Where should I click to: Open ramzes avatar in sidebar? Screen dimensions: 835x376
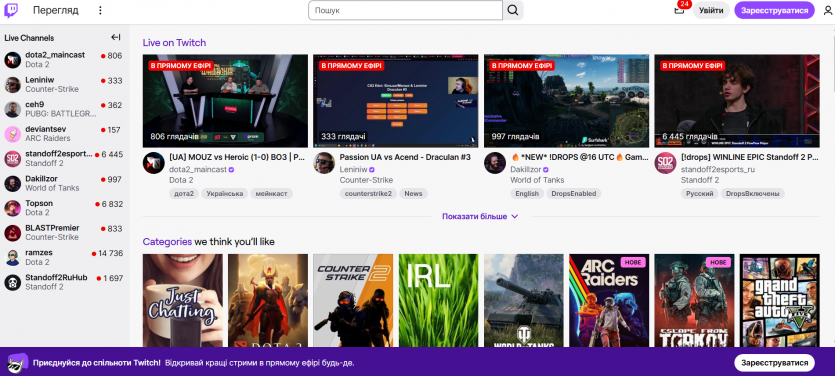13,257
